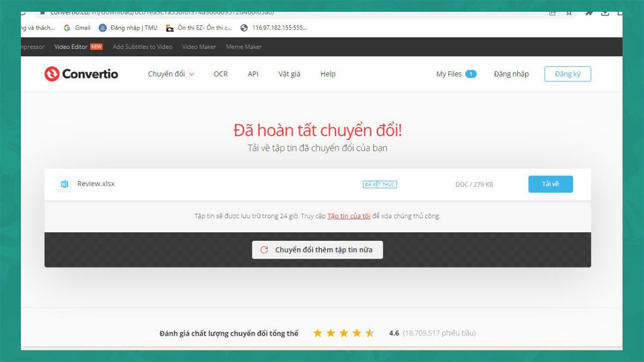
Task: Click the Tải về download button
Action: (x=551, y=184)
